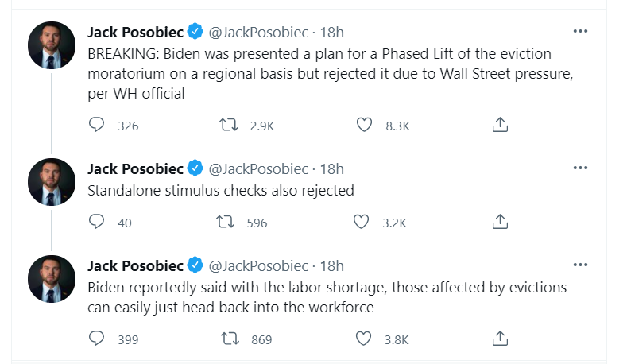Open more options on stimulus checks tweet
This screenshot has height=364, width=627.
[580, 168]
